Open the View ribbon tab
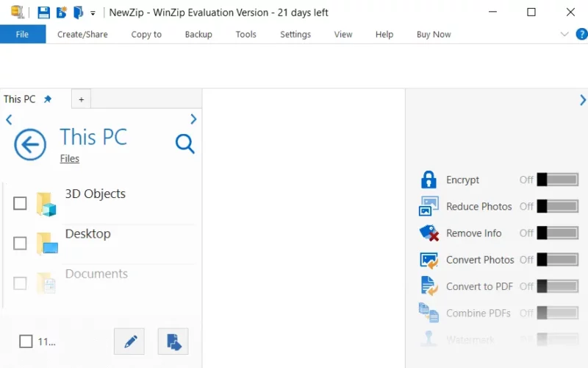 [343, 34]
